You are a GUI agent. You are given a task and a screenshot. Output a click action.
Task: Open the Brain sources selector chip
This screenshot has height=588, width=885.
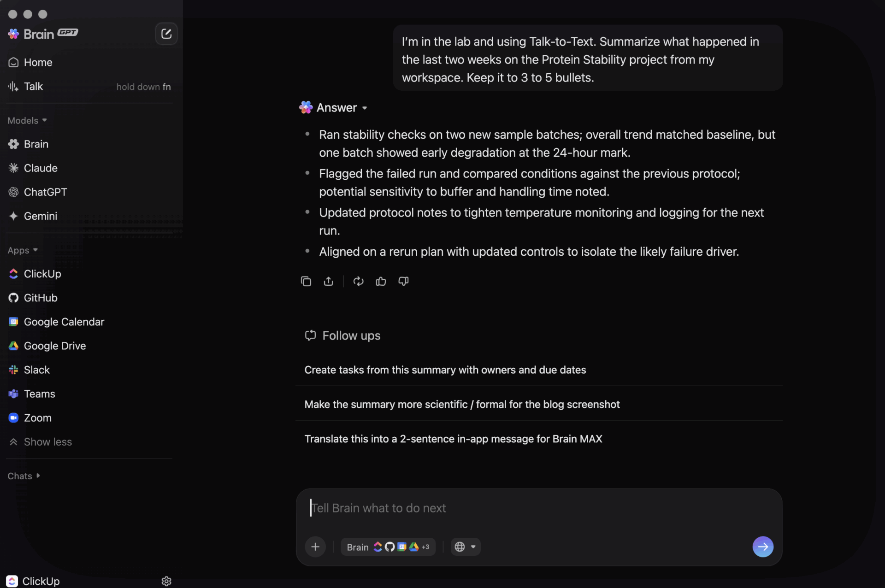click(x=388, y=547)
